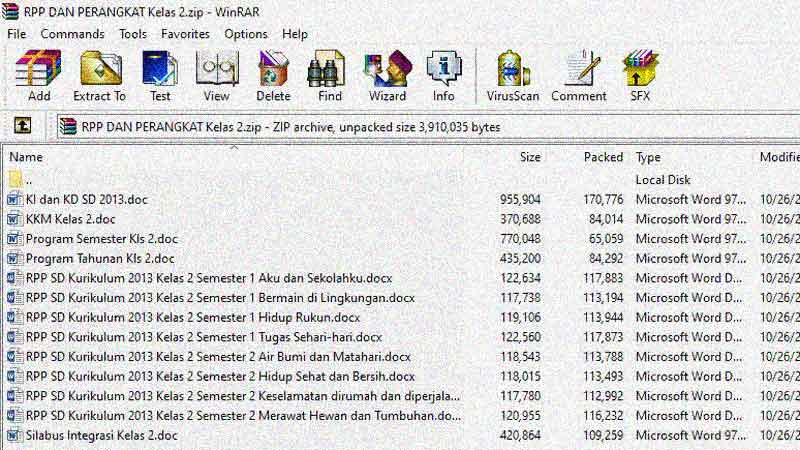Image resolution: width=800 pixels, height=450 pixels.
Task: Open the Options menu
Action: pyautogui.click(x=245, y=34)
